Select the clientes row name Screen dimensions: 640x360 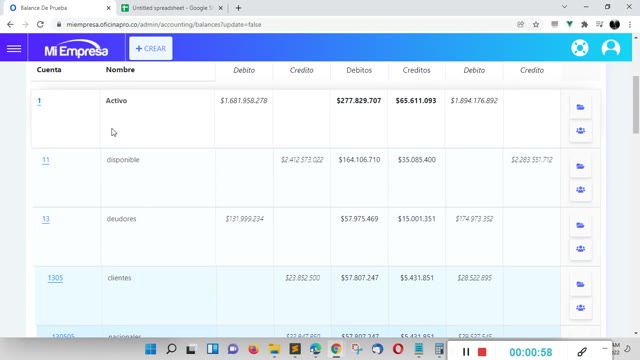119,278
